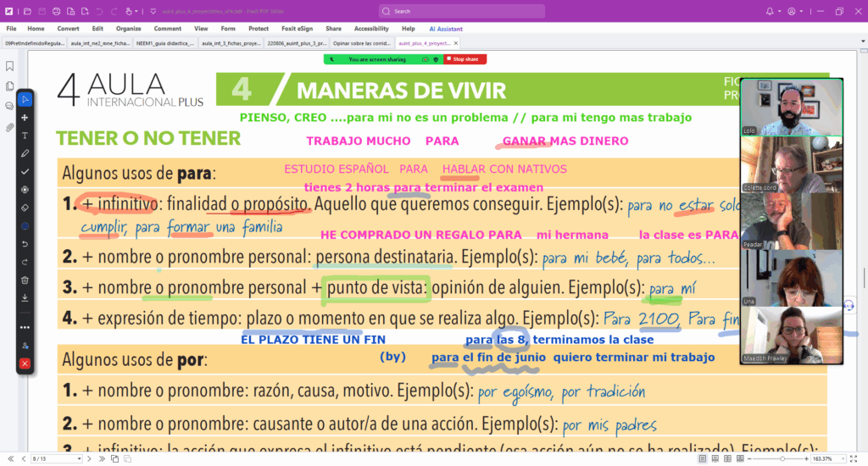868x466 pixels.
Task: Open the Attachments paperclip panel
Action: [x=9, y=127]
